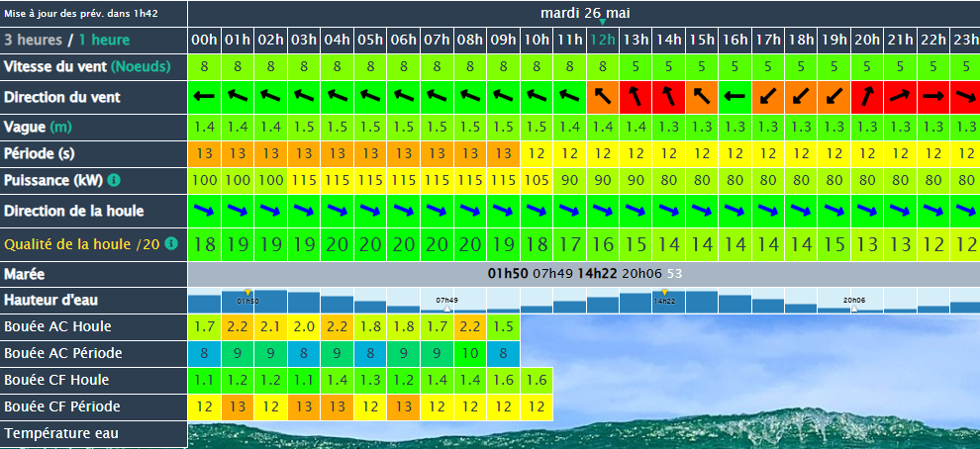Select the 20h06 low tide marker
980x449 pixels.
coord(854,309)
